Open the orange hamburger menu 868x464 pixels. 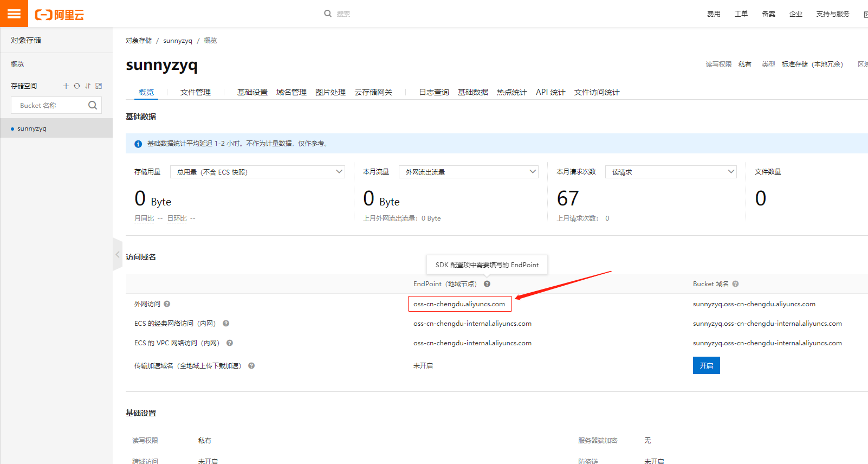tap(14, 14)
